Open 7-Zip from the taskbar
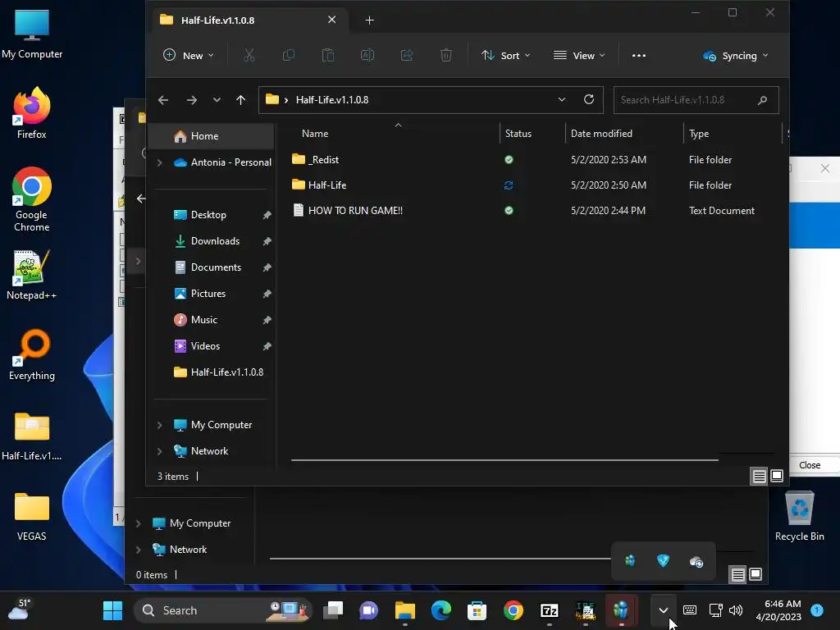This screenshot has width=840, height=630. 549,610
